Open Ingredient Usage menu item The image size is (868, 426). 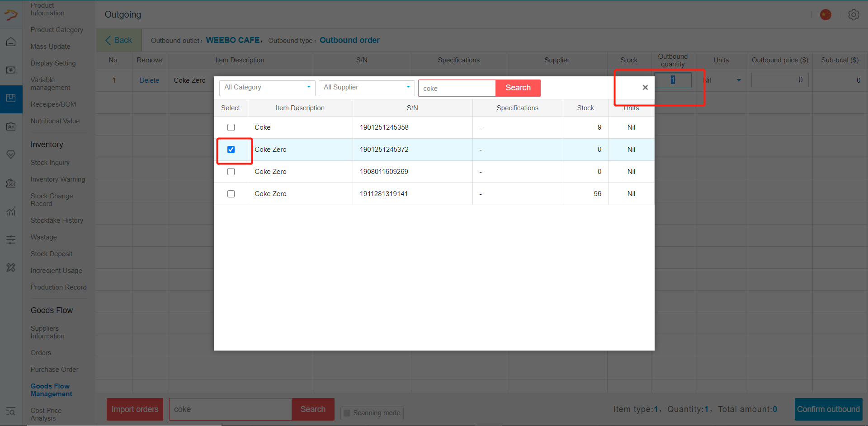pos(57,271)
